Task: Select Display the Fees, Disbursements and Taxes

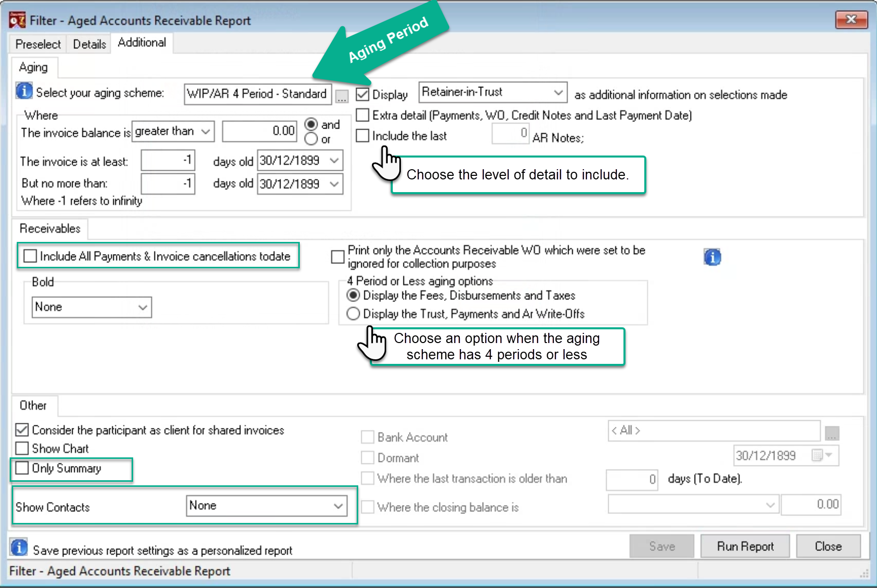Action: [353, 295]
